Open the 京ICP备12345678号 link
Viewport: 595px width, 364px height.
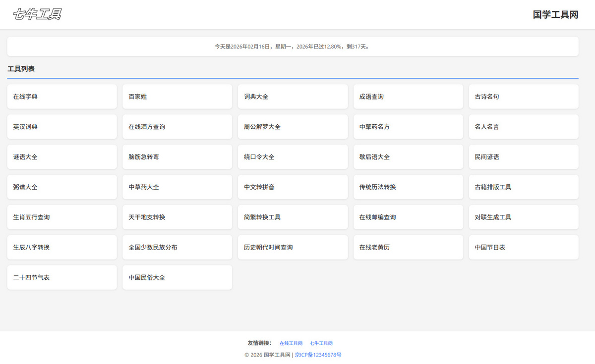tap(318, 355)
